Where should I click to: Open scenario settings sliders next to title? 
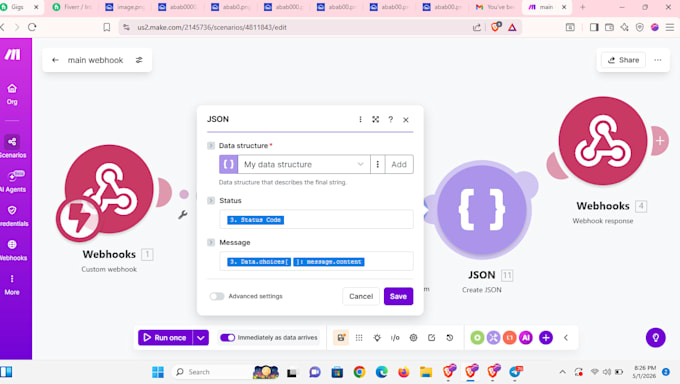point(139,60)
